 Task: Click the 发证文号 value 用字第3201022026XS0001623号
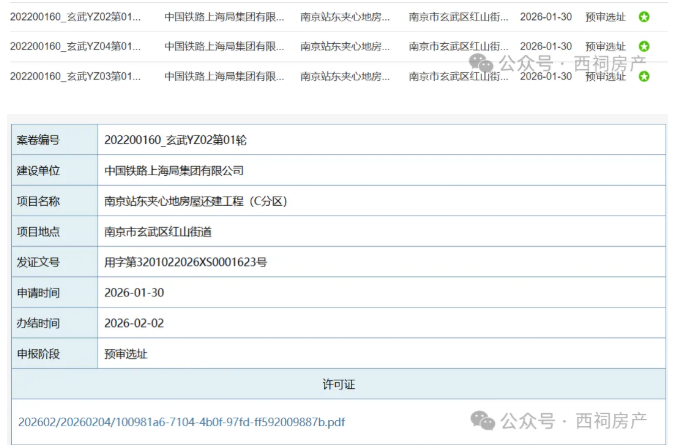(185, 262)
